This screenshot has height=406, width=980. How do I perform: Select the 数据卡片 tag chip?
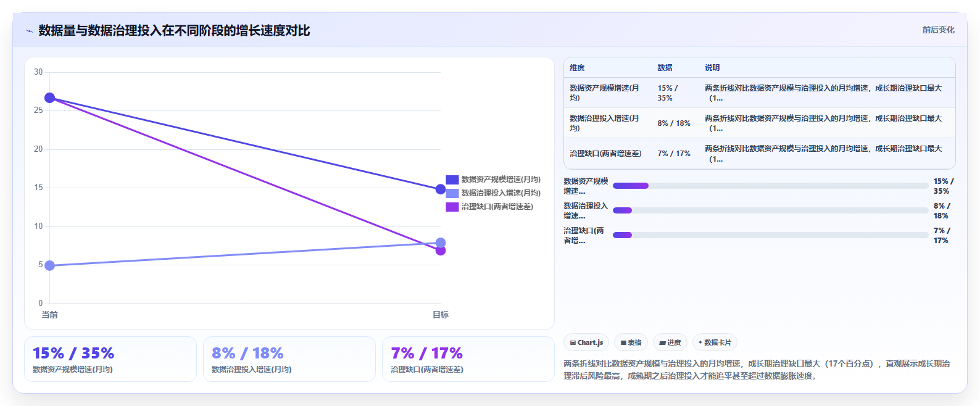pyautogui.click(x=715, y=342)
